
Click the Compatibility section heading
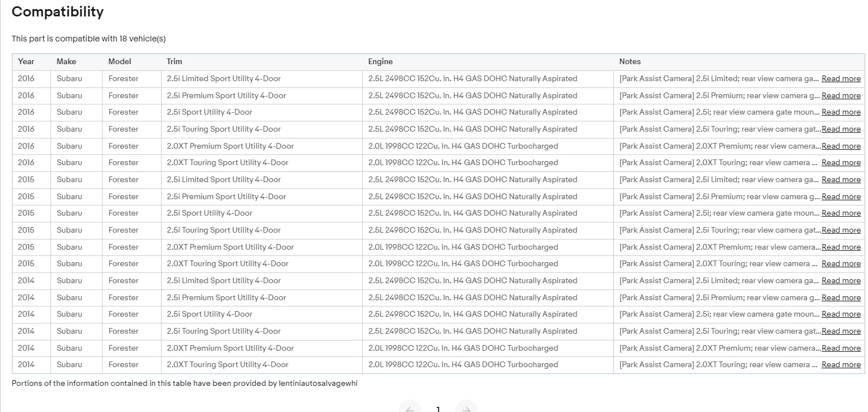coord(58,12)
